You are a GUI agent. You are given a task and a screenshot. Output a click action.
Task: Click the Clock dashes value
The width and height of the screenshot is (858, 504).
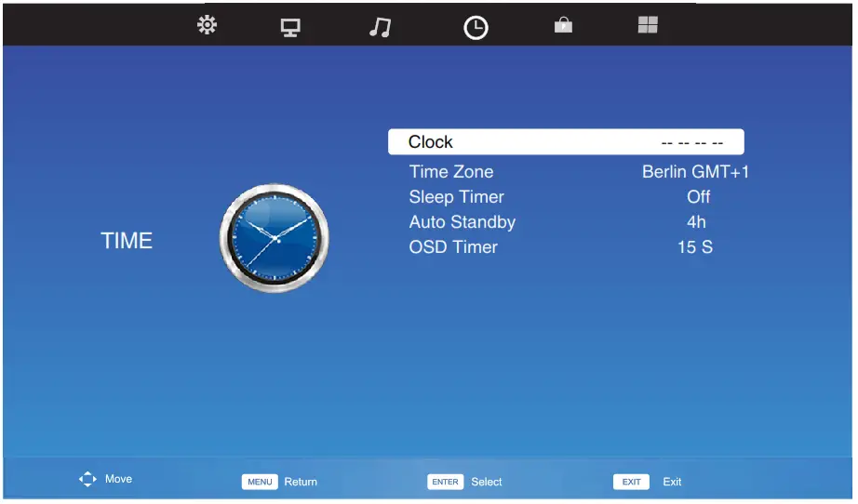click(692, 143)
